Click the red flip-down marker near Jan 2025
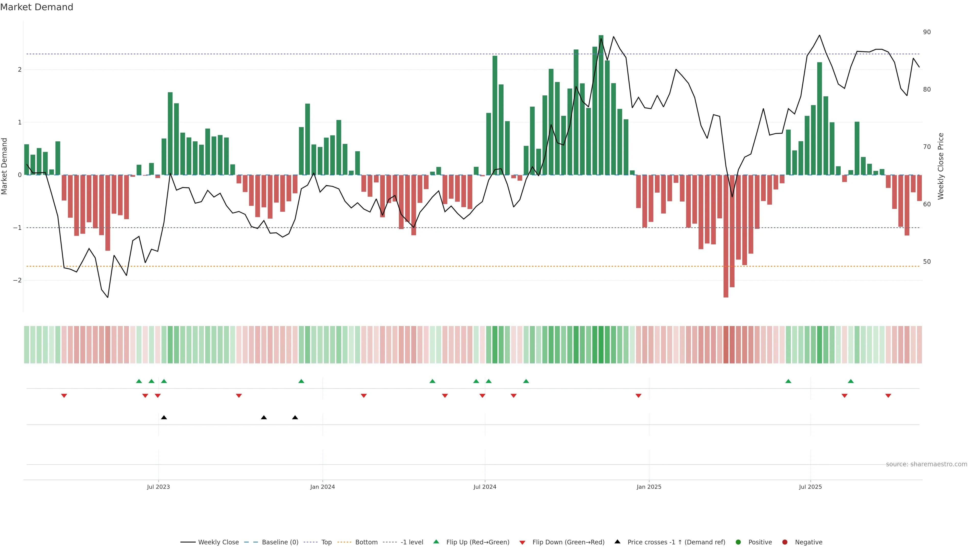This screenshot has height=551, width=980. (638, 396)
